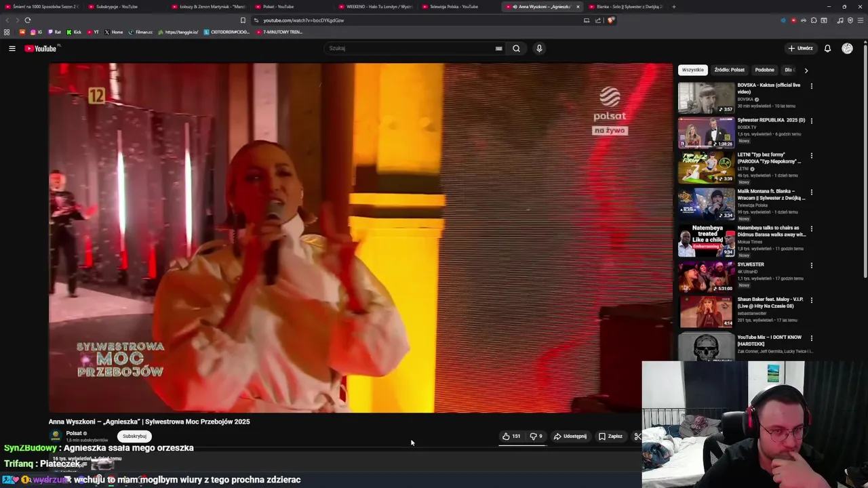Save the video with Zapisz
The width and height of the screenshot is (868, 488).
[610, 436]
